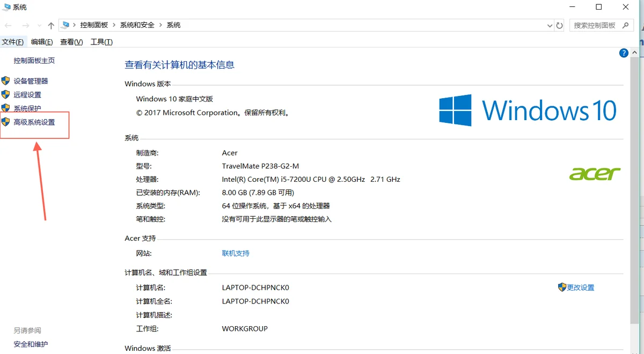The width and height of the screenshot is (644, 354).
Task: Click the green acer logo
Action: click(595, 173)
